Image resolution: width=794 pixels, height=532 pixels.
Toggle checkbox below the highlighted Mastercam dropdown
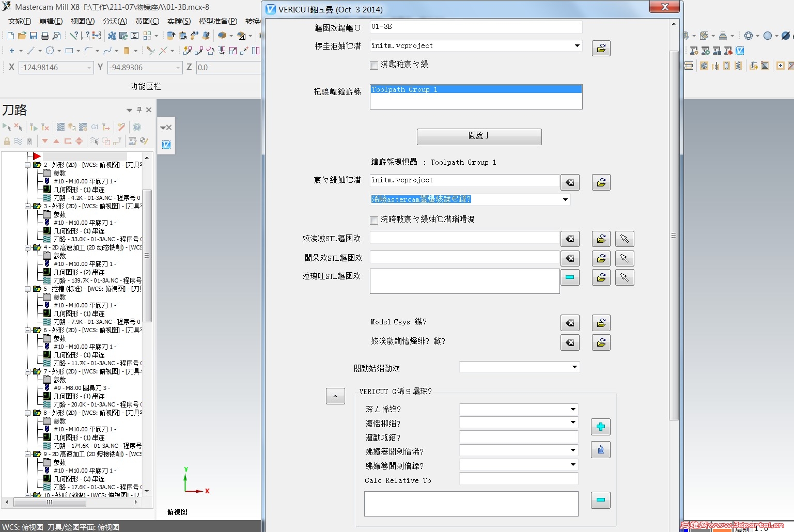coord(374,220)
